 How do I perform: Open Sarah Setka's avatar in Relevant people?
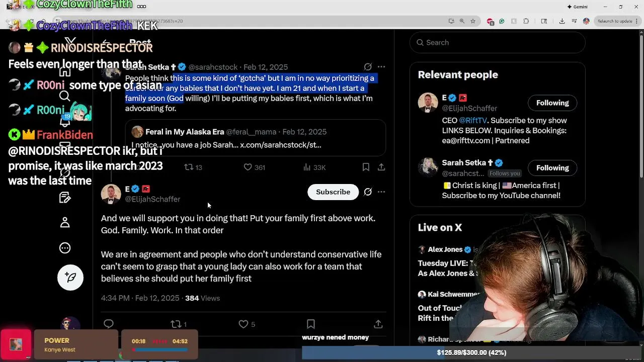[x=428, y=168]
